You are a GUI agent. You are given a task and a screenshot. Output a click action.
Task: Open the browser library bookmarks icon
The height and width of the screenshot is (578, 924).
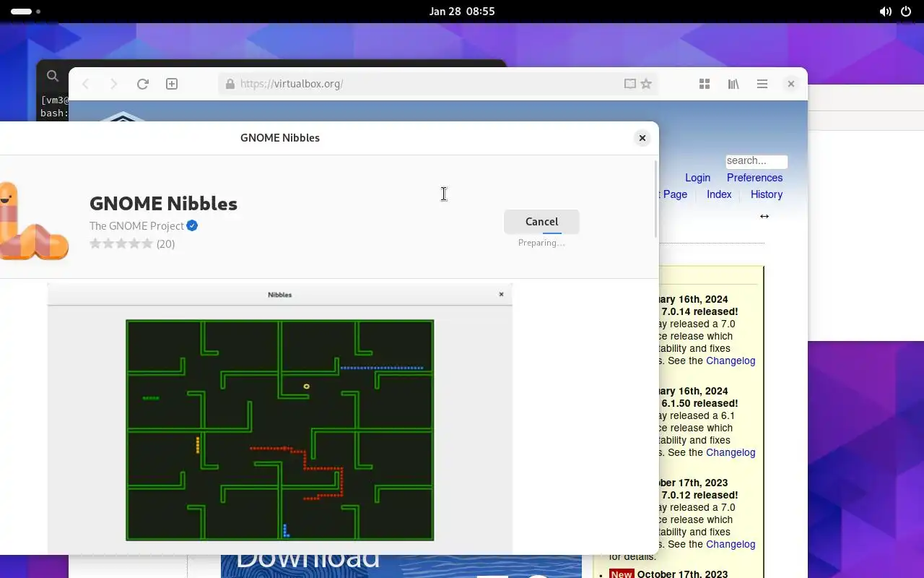733,84
